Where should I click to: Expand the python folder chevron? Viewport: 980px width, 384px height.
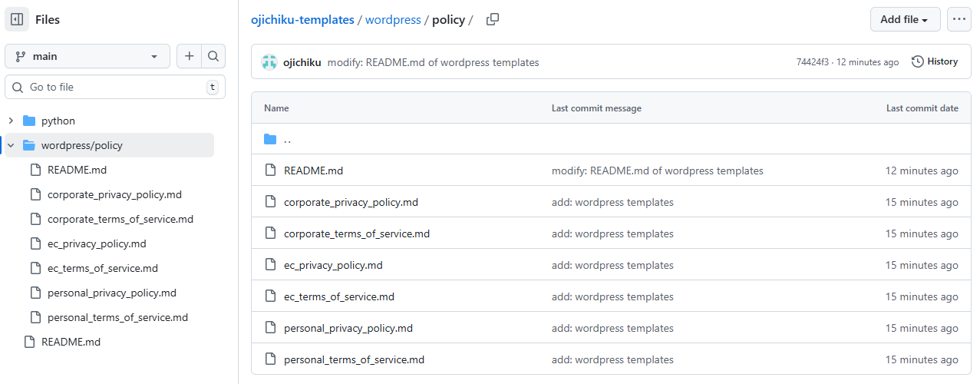11,121
